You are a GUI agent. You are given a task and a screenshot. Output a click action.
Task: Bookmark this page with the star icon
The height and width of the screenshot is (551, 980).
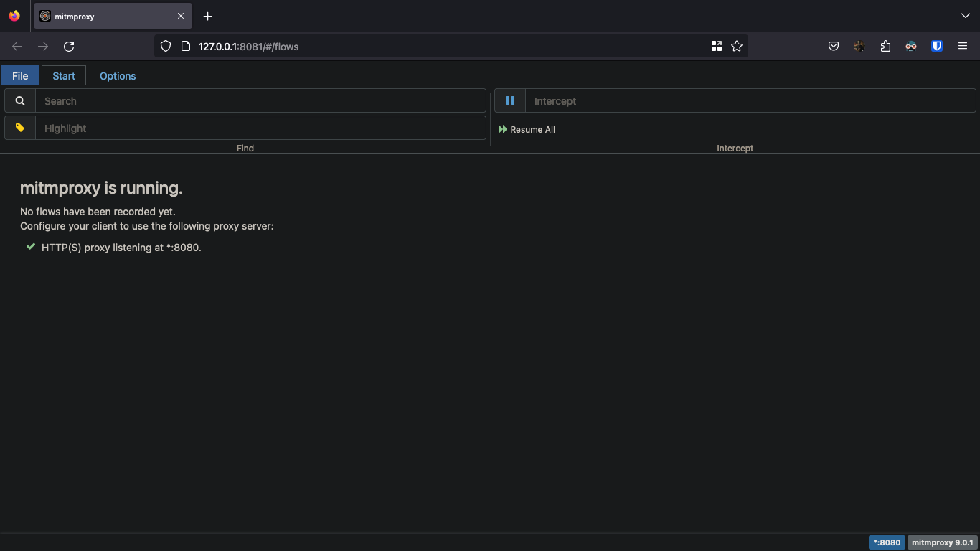click(x=737, y=46)
